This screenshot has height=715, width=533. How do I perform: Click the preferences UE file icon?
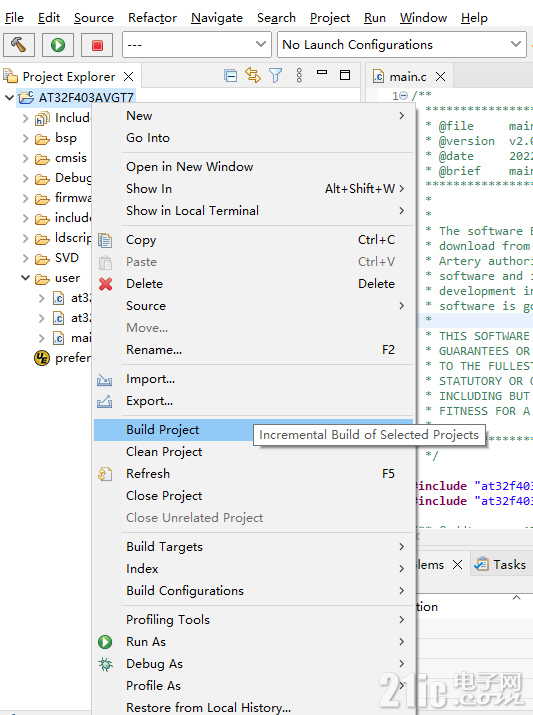(x=42, y=358)
